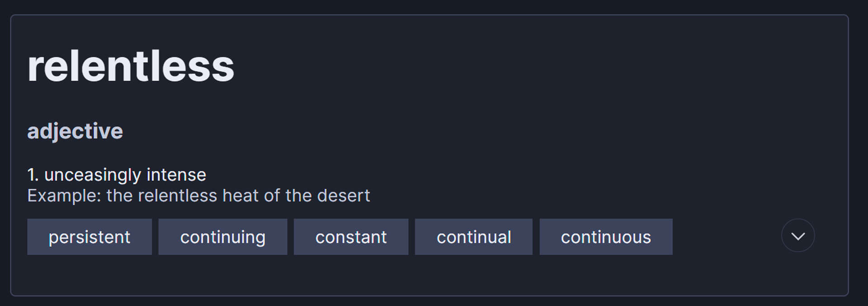
Task: Click the word 'unceasingly' in the definition
Action: pos(93,176)
